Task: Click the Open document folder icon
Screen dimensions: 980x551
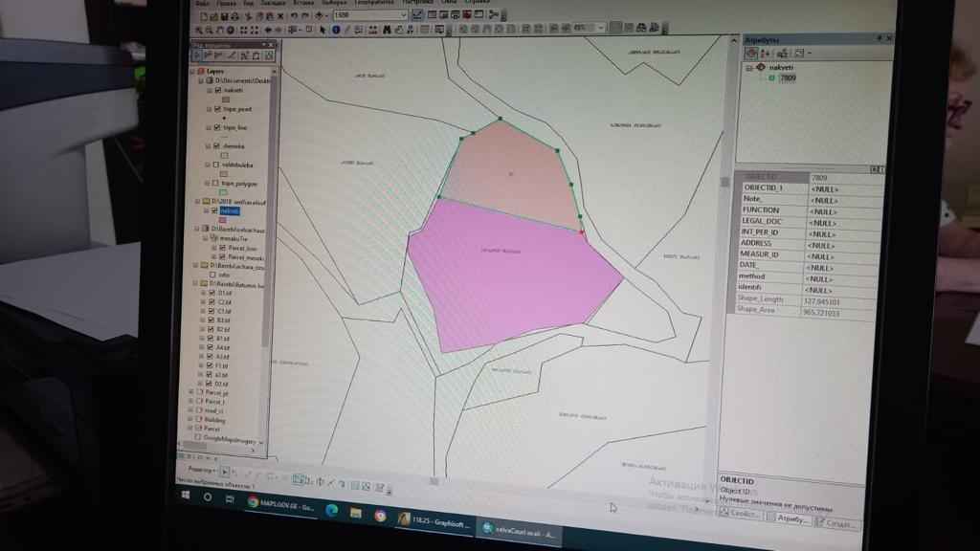Action: tap(213, 17)
